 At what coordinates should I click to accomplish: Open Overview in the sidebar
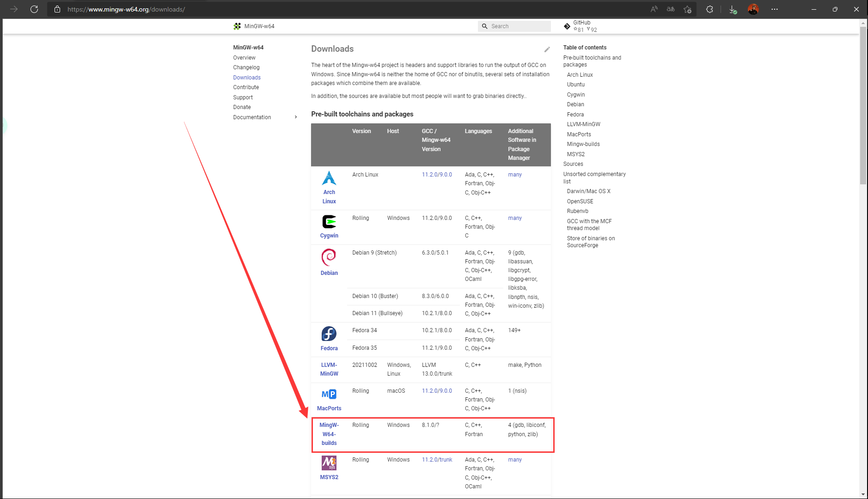pyautogui.click(x=244, y=58)
